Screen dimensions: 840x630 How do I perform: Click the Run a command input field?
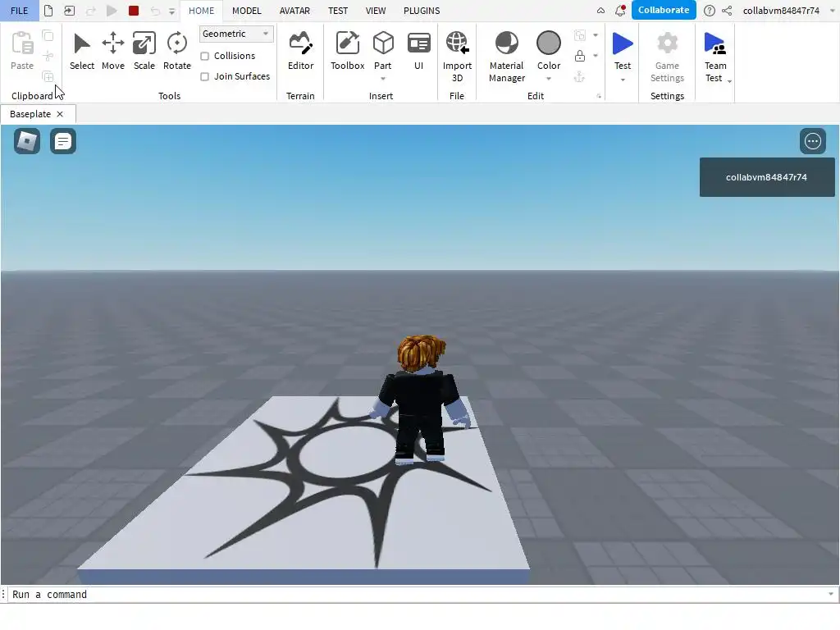tap(418, 594)
